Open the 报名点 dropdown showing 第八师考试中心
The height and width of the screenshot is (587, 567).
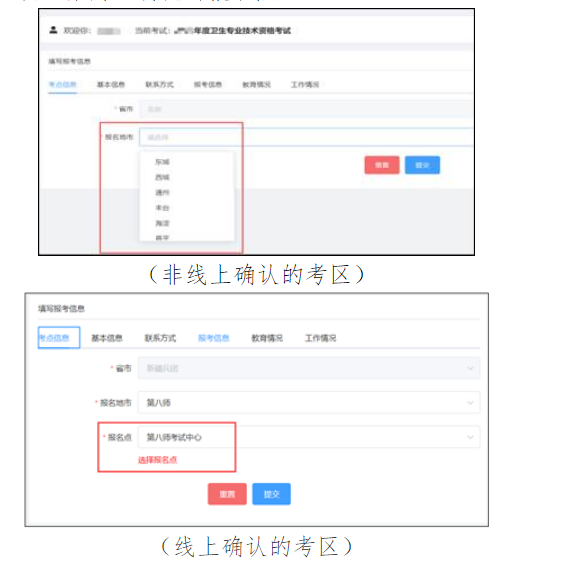(x=309, y=437)
